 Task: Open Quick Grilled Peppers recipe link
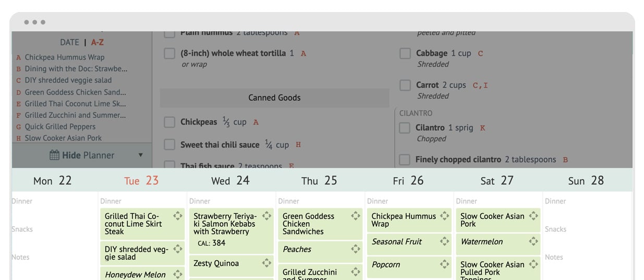click(60, 126)
